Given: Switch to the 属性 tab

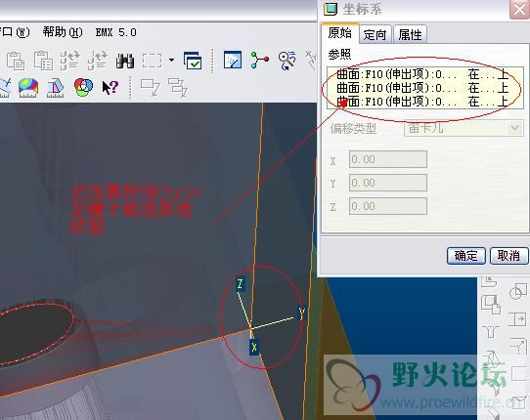Looking at the screenshot, I should [x=410, y=34].
